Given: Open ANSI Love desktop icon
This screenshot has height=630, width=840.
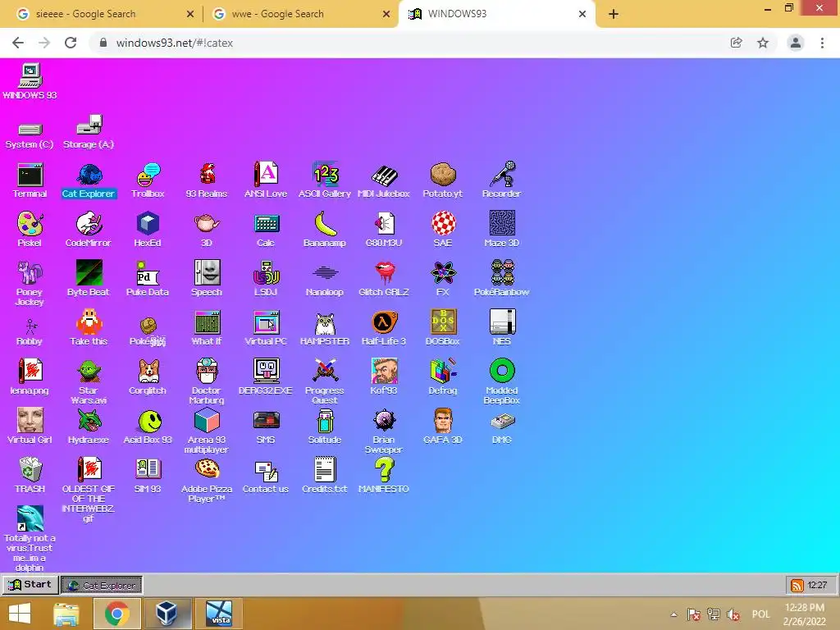Looking at the screenshot, I should coord(266,180).
